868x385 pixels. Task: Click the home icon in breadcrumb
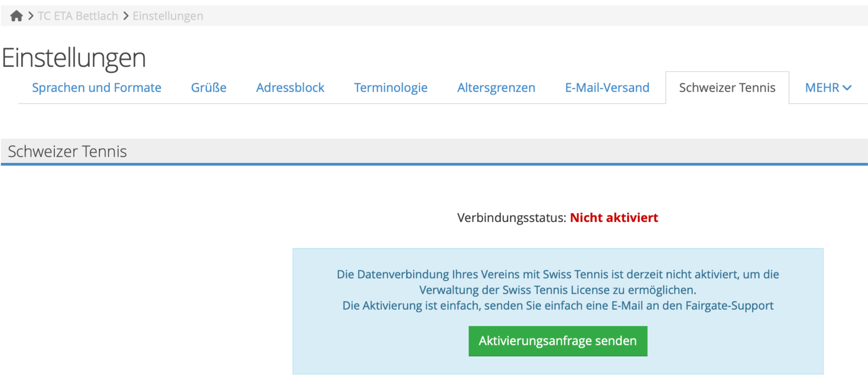(x=16, y=16)
